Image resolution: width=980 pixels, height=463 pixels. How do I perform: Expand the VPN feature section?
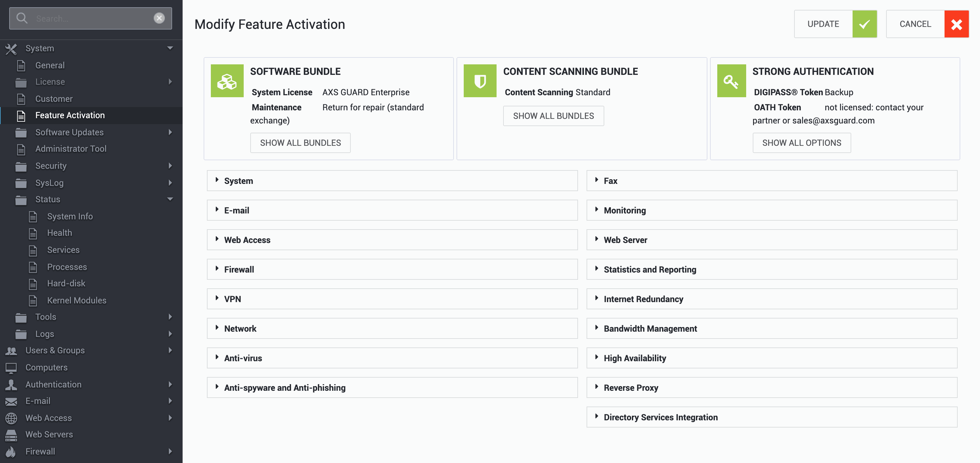pyautogui.click(x=392, y=298)
